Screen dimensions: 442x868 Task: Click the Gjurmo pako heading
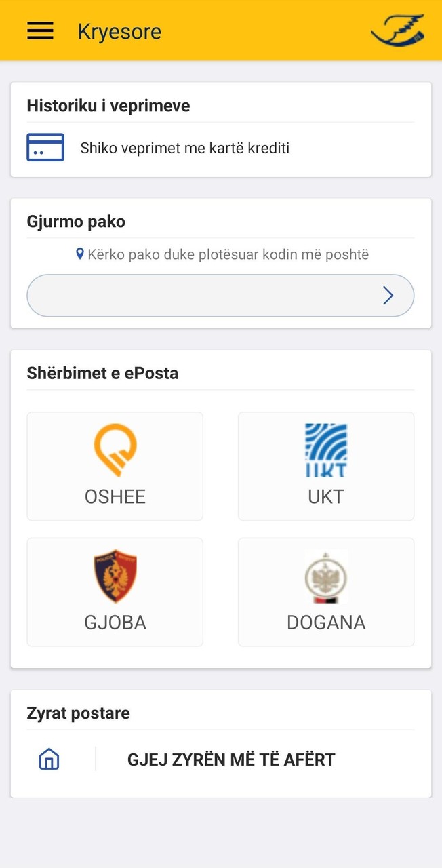76,221
